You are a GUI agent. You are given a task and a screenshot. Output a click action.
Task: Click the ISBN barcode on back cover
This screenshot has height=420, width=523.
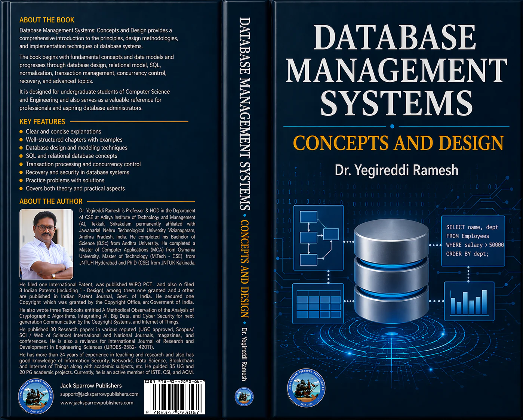click(x=175, y=397)
